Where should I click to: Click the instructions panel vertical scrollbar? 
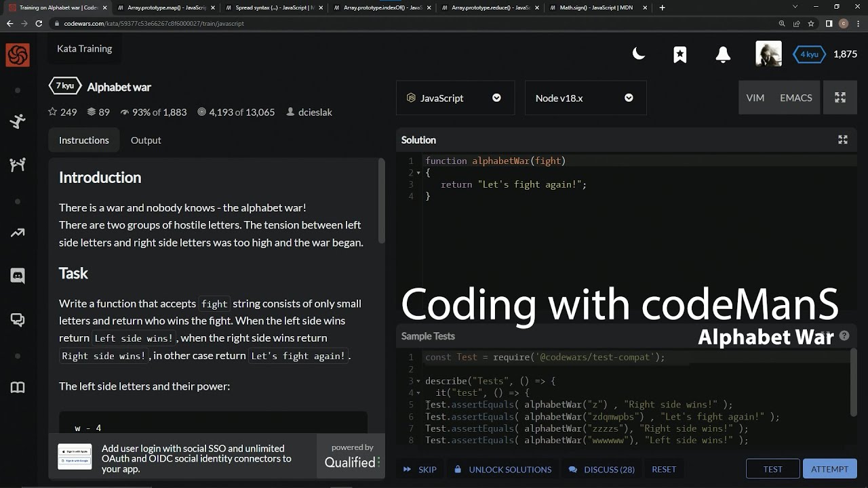(381, 201)
